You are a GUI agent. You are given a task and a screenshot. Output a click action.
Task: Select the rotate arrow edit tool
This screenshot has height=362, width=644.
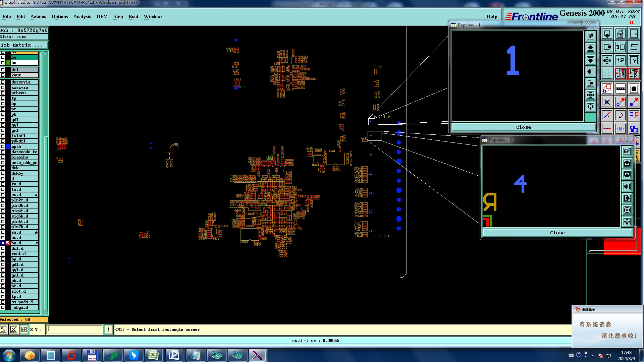620,116
